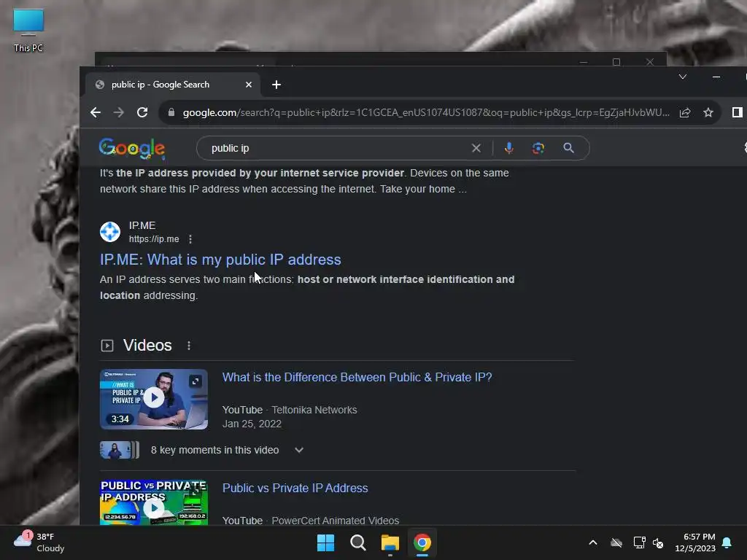Share this page using the share icon
This screenshot has width=747, height=560.
tap(684, 112)
